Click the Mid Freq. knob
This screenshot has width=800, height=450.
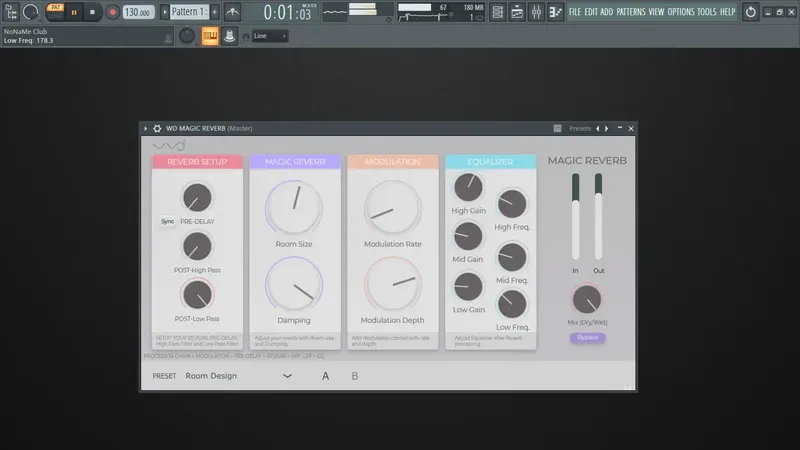click(512, 257)
